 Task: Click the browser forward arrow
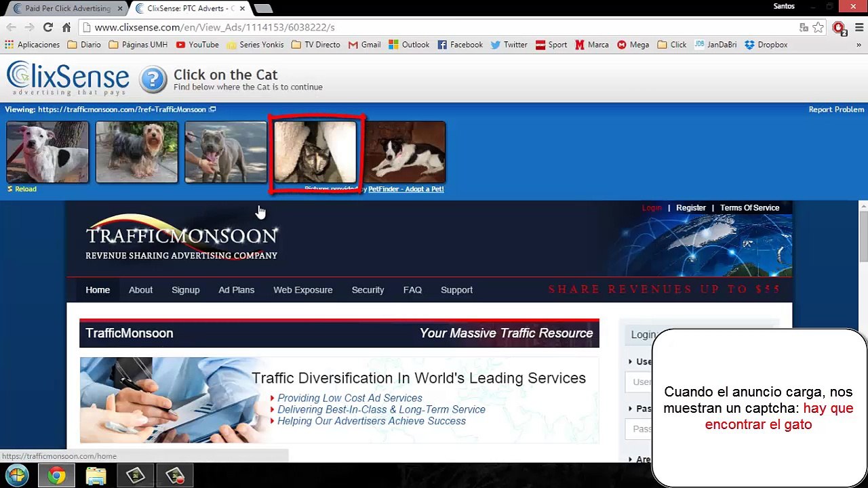click(x=29, y=27)
